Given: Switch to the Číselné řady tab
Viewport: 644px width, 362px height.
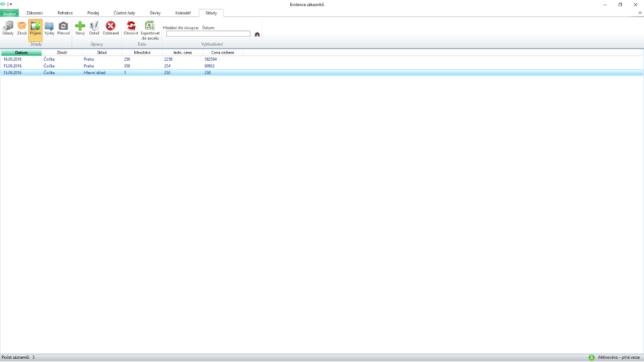Looking at the screenshot, I should (x=124, y=13).
